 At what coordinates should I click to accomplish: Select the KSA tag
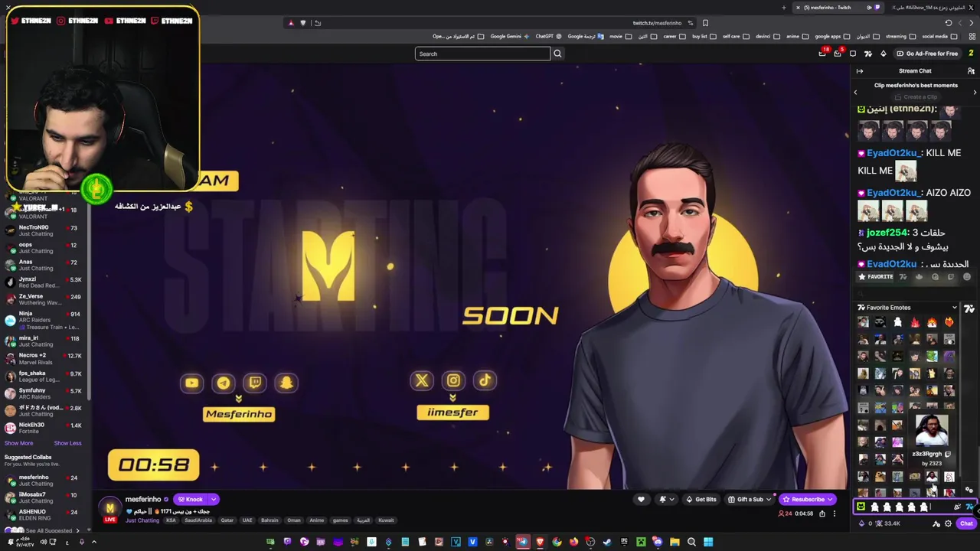pyautogui.click(x=171, y=520)
